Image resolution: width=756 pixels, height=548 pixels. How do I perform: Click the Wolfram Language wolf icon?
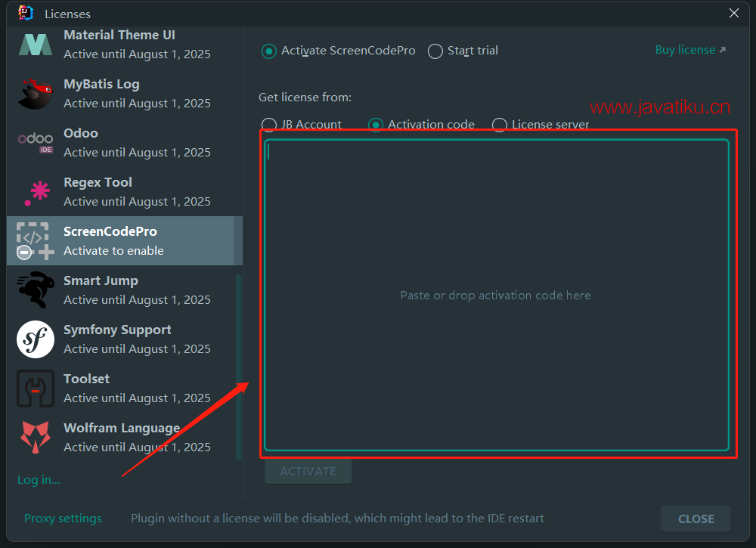click(36, 437)
